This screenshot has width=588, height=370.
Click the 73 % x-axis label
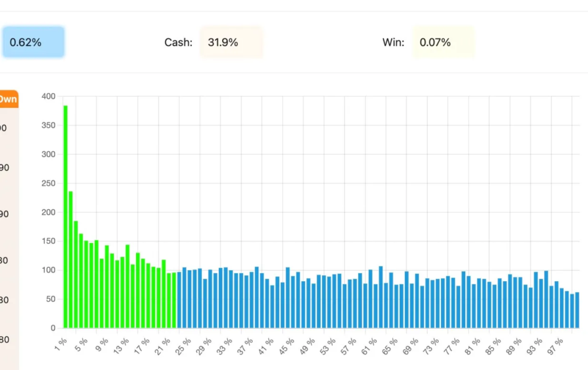(432, 344)
